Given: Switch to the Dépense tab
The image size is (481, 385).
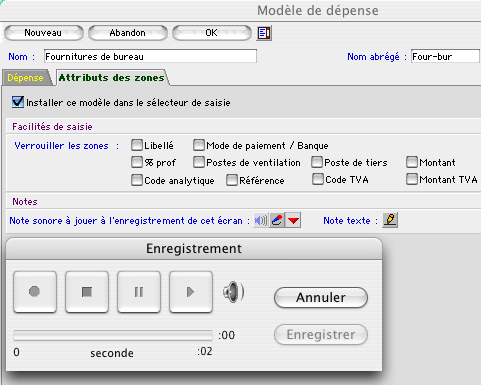Looking at the screenshot, I should [26, 78].
